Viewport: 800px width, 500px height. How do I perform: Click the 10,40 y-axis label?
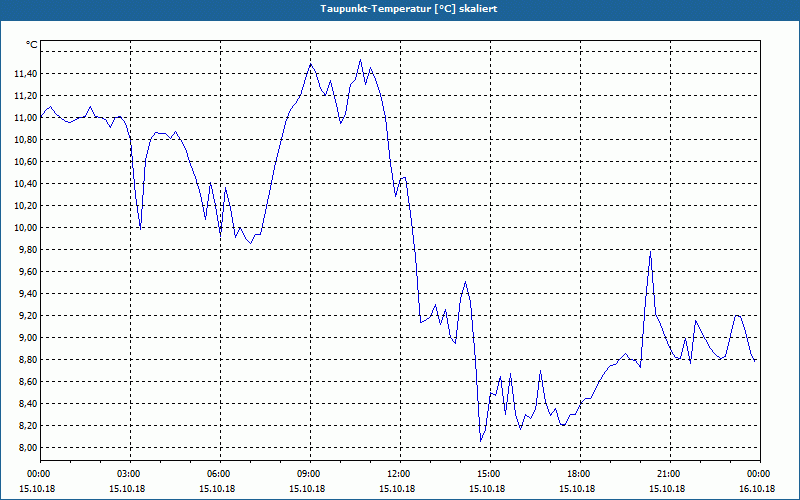[26, 184]
